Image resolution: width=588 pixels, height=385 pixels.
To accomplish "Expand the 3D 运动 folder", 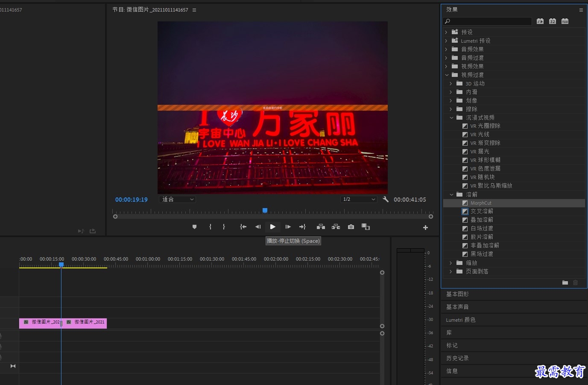I will click(x=451, y=83).
